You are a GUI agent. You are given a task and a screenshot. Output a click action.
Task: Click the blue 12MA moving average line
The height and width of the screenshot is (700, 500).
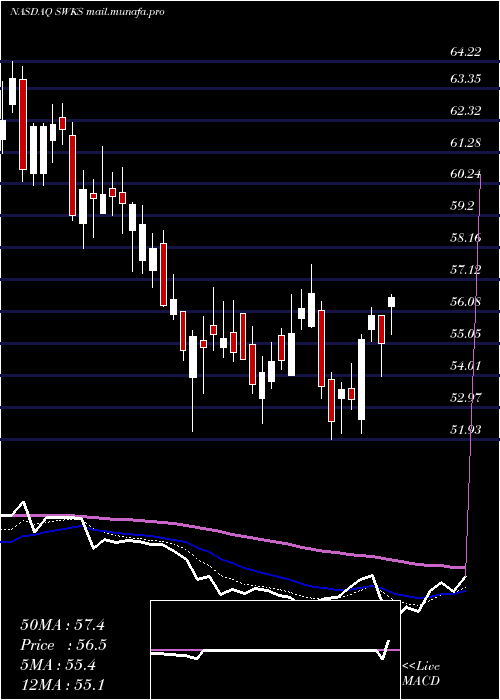pyautogui.click(x=232, y=563)
